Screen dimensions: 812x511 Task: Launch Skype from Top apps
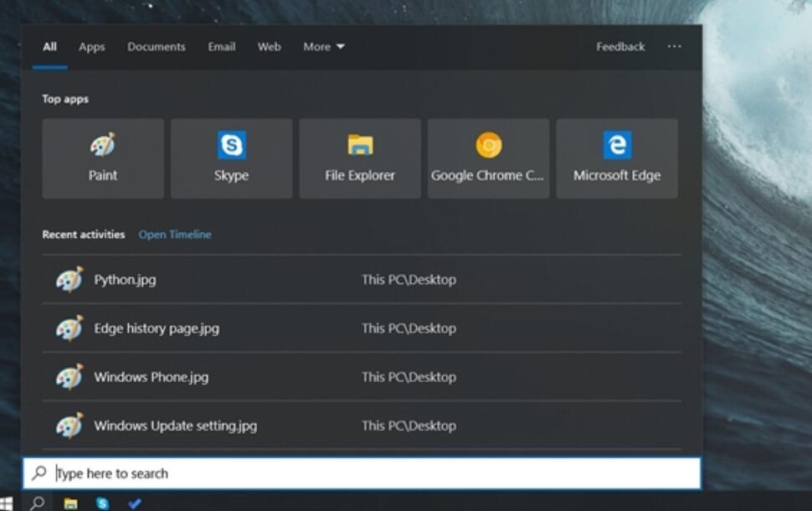(231, 158)
